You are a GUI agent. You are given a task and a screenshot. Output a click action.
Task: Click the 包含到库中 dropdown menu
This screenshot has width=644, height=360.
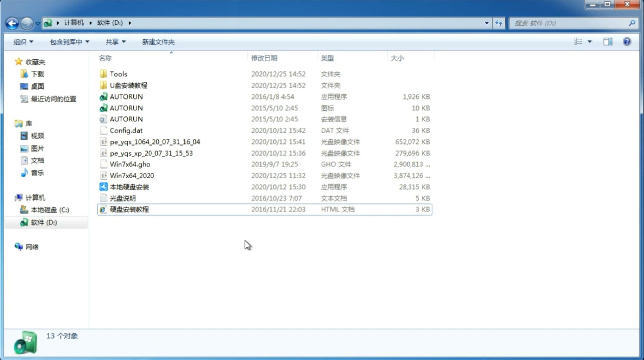pos(68,41)
